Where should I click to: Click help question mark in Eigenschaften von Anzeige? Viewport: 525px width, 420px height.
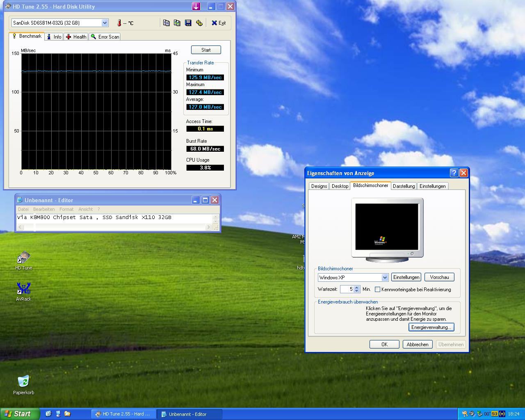pyautogui.click(x=454, y=173)
